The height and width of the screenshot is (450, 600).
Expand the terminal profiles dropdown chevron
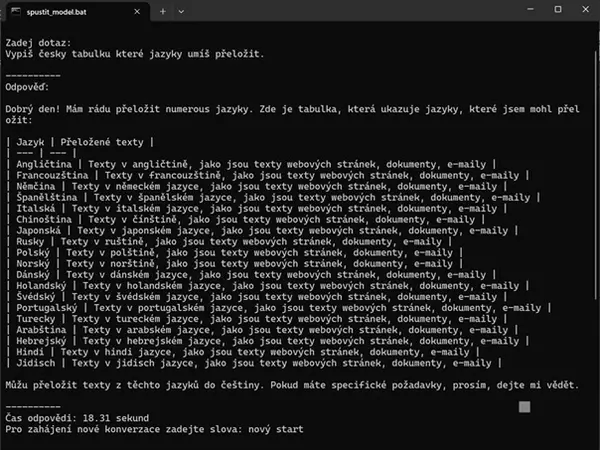coord(181,11)
